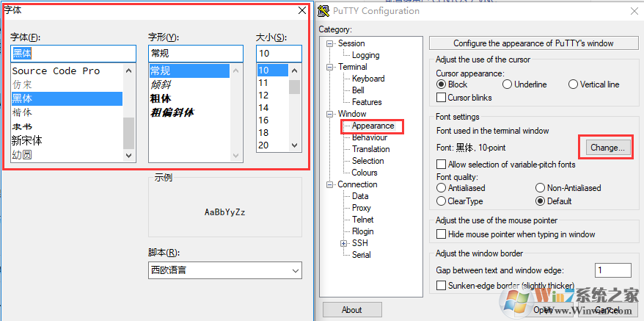Open the Logging category

[x=365, y=55]
